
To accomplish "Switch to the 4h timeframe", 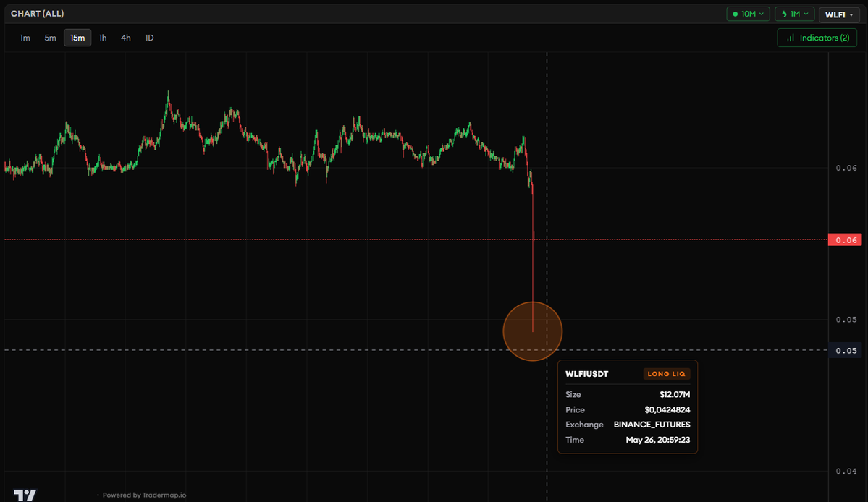I will pos(126,38).
